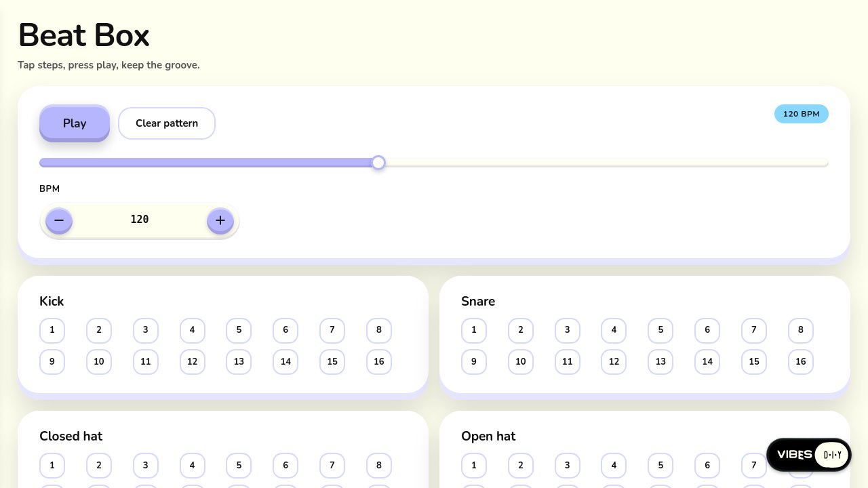Toggle Open hat step 4

tap(614, 466)
